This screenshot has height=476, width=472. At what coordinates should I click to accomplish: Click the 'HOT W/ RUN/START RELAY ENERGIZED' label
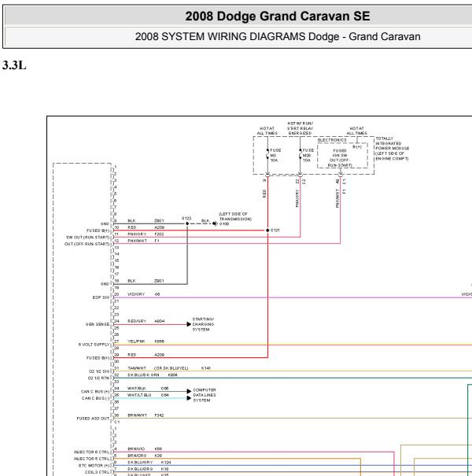(x=300, y=128)
